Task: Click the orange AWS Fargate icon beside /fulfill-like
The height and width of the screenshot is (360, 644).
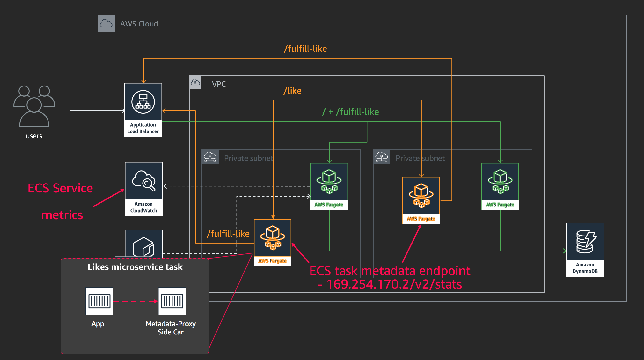Action: point(273,238)
